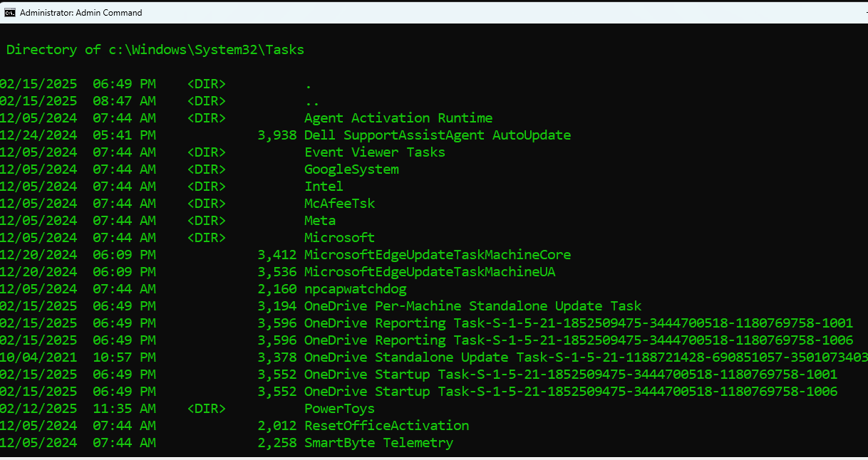Click the 3,378 file size value
This screenshot has height=460, width=868.
tap(277, 357)
